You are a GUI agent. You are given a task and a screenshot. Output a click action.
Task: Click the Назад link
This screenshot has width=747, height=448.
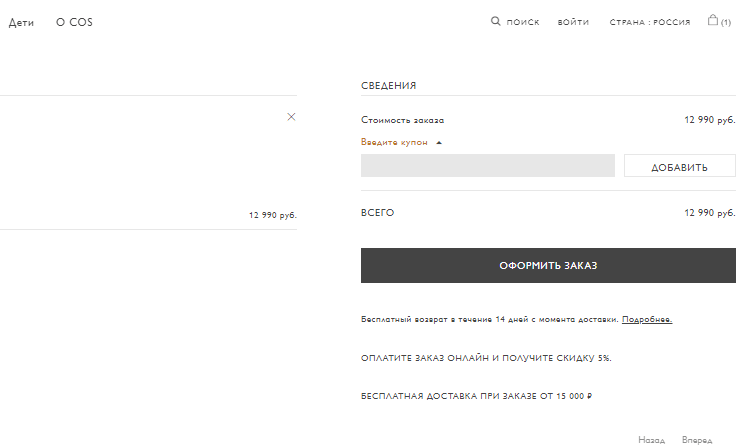tap(651, 440)
